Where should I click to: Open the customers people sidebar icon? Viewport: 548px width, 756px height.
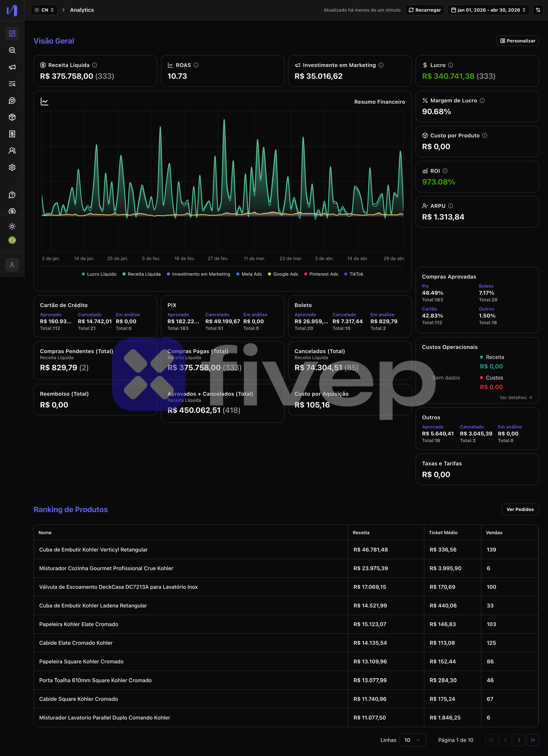click(x=12, y=151)
